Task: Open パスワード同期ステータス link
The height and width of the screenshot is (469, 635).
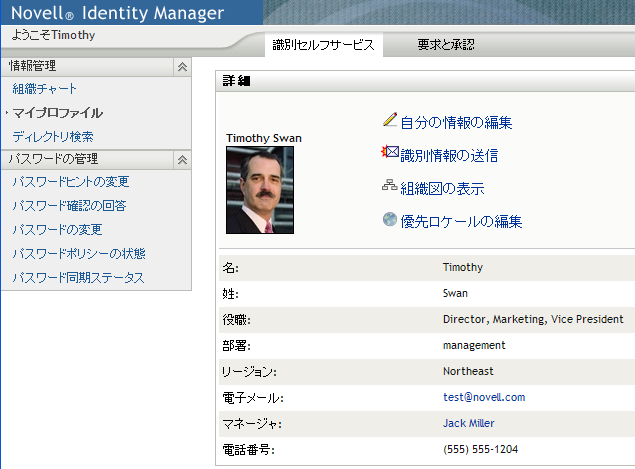Action: [x=78, y=277]
